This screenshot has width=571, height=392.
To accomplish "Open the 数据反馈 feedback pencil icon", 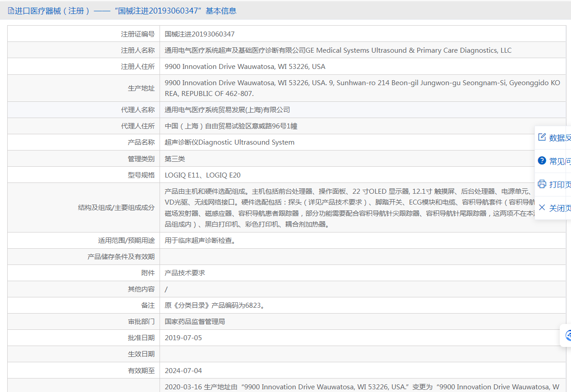I will click(x=542, y=137).
